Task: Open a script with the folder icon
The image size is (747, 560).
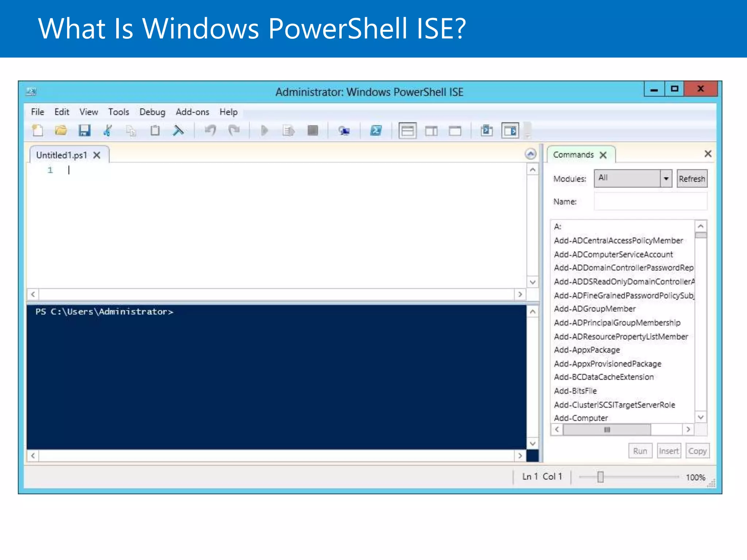Action: (x=61, y=130)
